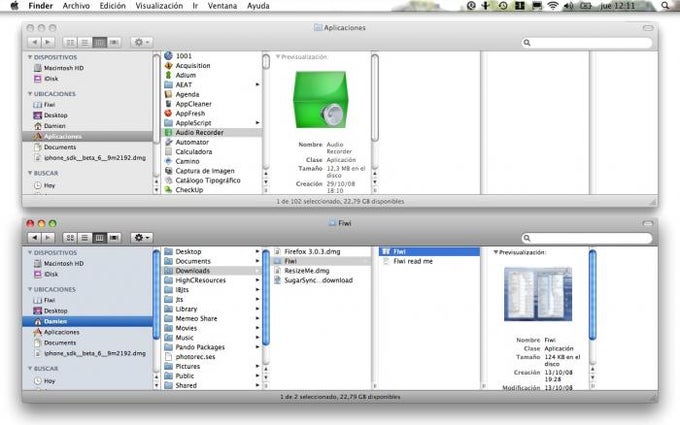Image resolution: width=680 pixels, height=425 pixels.
Task: Switch Aplicaciones window to Cover Flow view
Action: tap(114, 42)
